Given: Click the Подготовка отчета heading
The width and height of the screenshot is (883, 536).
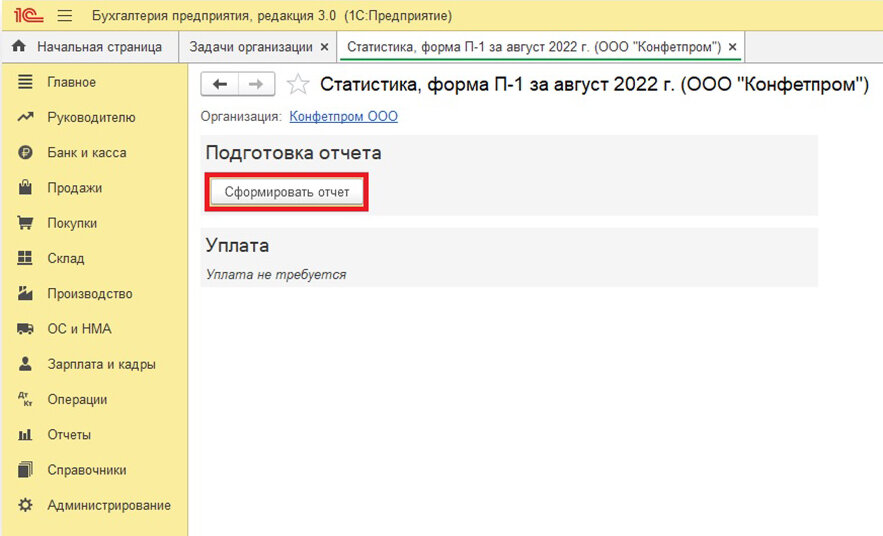Looking at the screenshot, I should click(x=293, y=153).
